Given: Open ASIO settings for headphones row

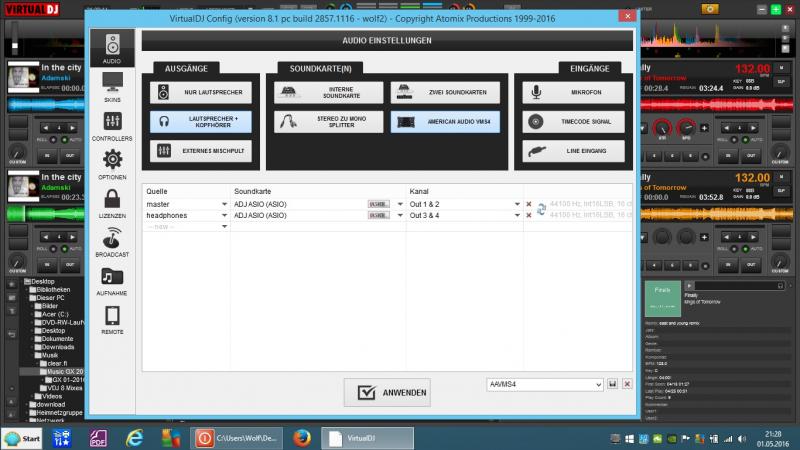Looking at the screenshot, I should click(379, 215).
